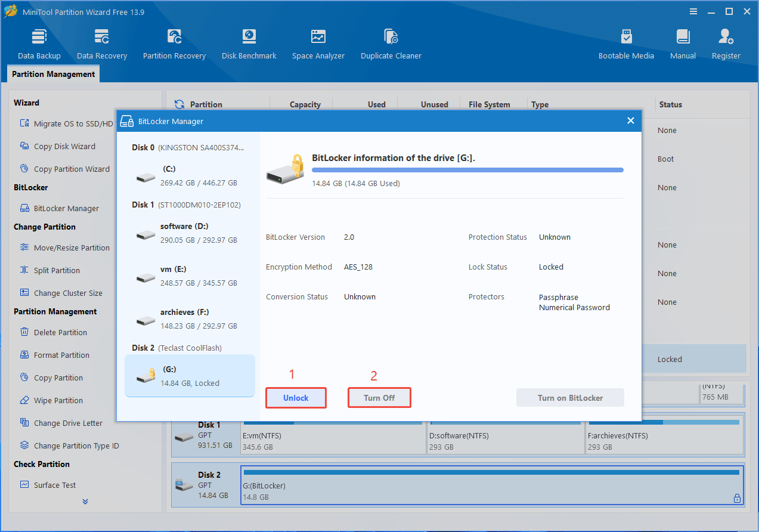Select vm (E:) drive in list
The height and width of the screenshot is (532, 759).
(x=190, y=276)
